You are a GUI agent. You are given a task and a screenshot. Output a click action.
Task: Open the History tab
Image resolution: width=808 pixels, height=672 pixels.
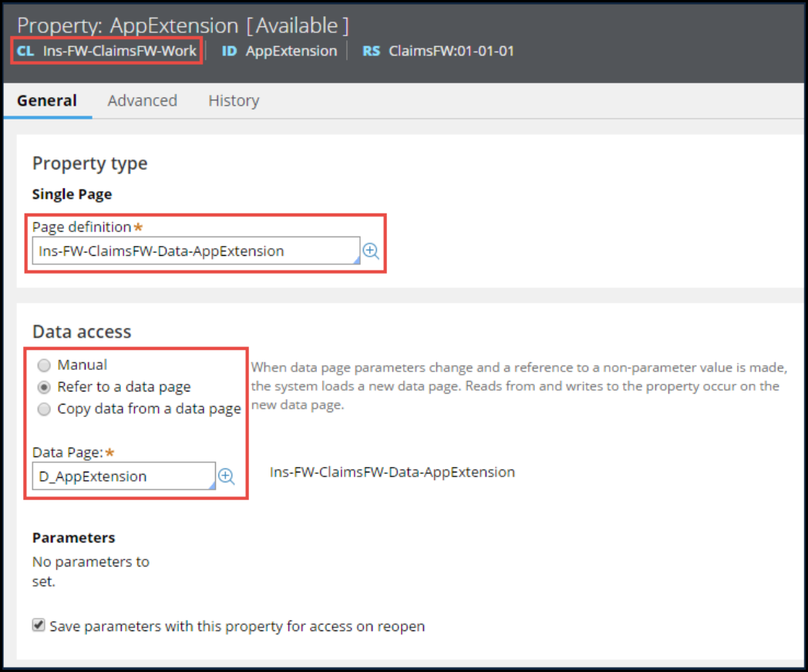(234, 101)
